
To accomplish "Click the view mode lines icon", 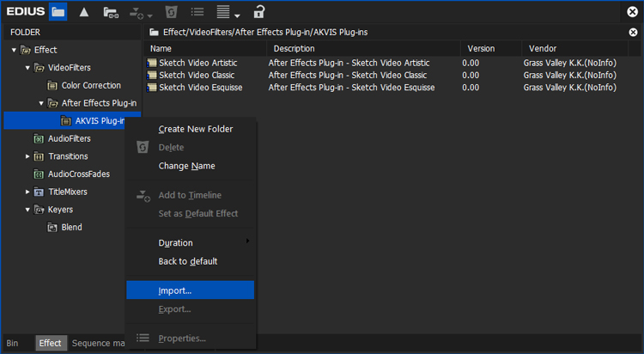I will 223,12.
